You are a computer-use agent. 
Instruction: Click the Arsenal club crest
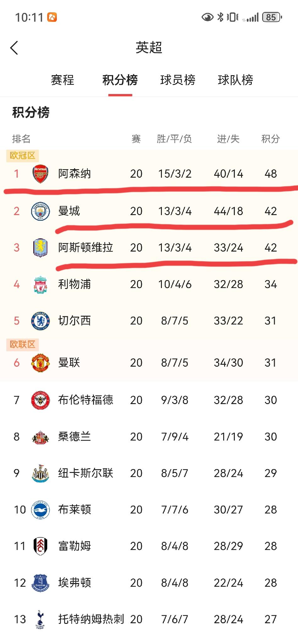[x=41, y=174]
